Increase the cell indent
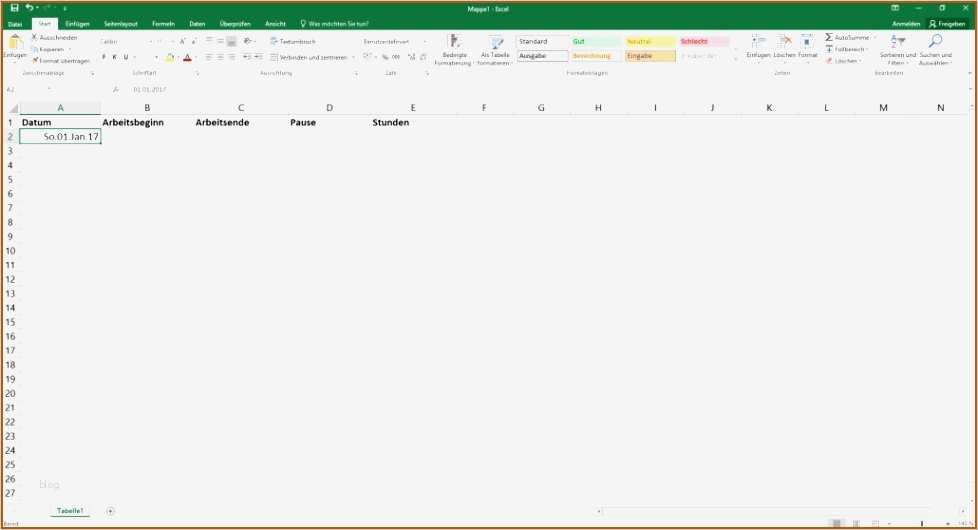This screenshot has width=978, height=530. 258,57
